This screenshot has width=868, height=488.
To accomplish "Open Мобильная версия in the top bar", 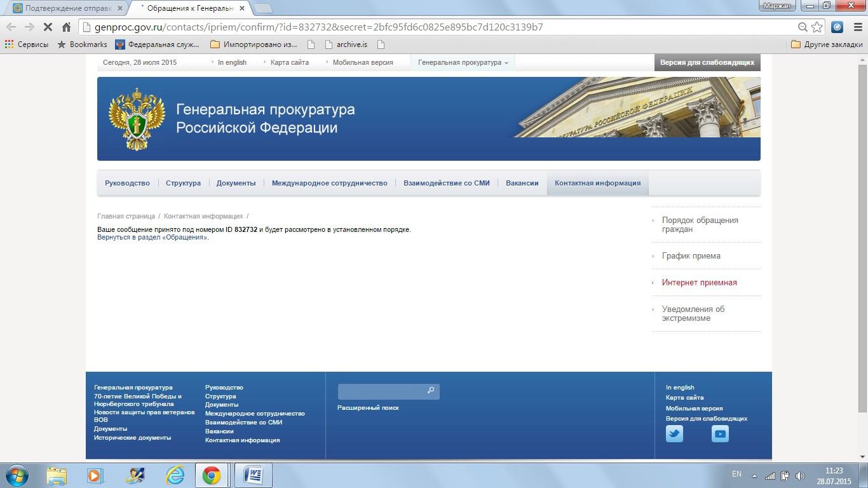I will point(363,62).
